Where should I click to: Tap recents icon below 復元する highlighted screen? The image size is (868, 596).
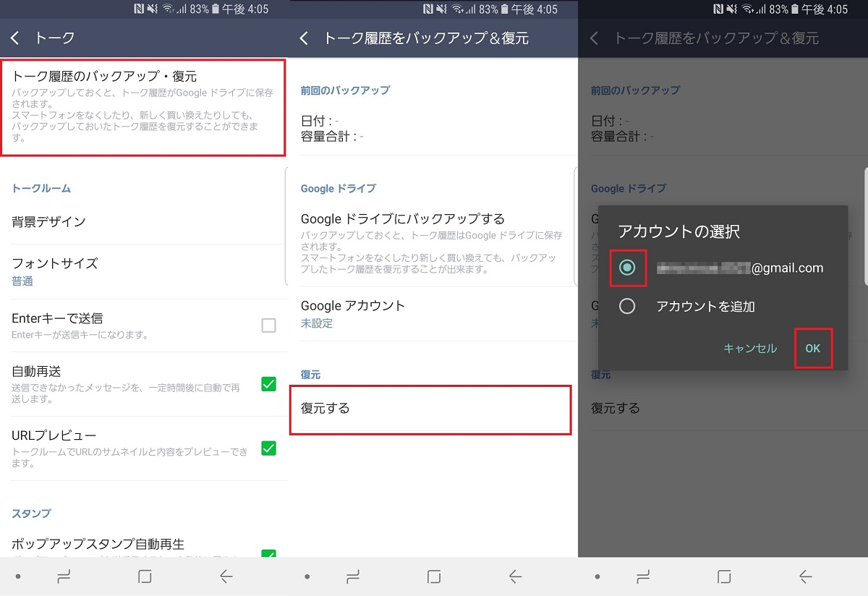point(354,576)
